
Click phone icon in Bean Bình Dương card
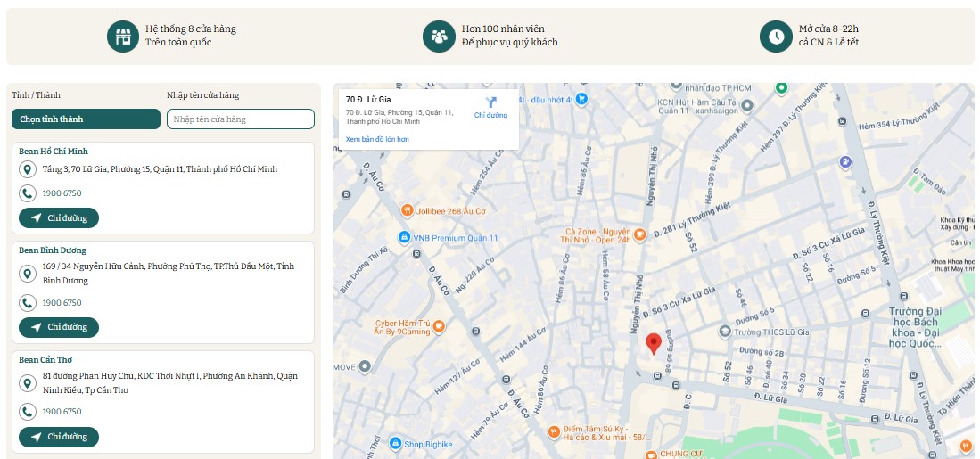point(28,303)
